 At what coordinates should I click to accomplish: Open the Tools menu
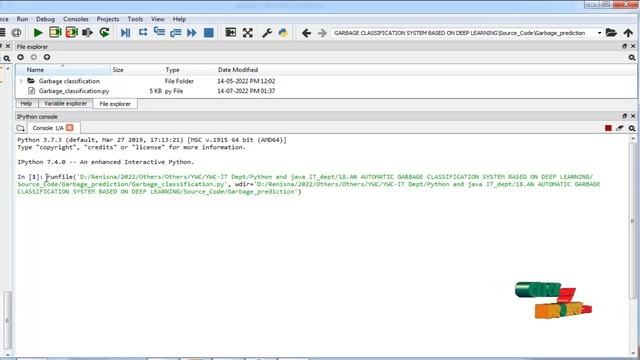(135, 19)
